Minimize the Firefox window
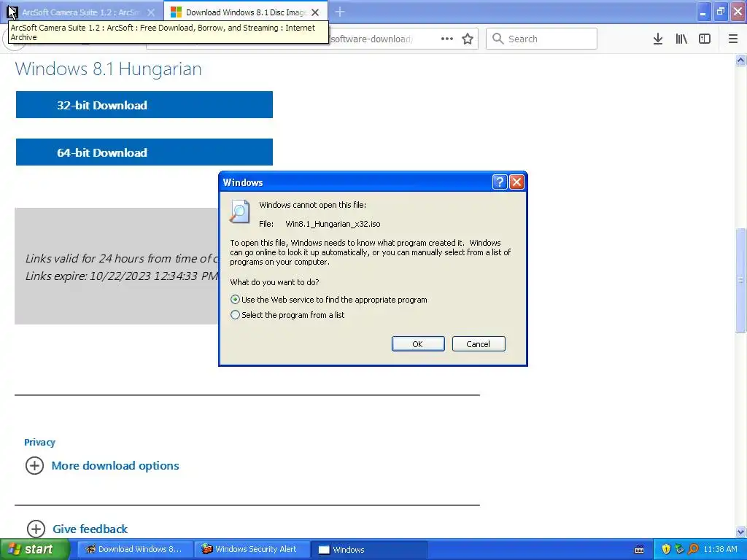The image size is (747, 560). pyautogui.click(x=703, y=12)
